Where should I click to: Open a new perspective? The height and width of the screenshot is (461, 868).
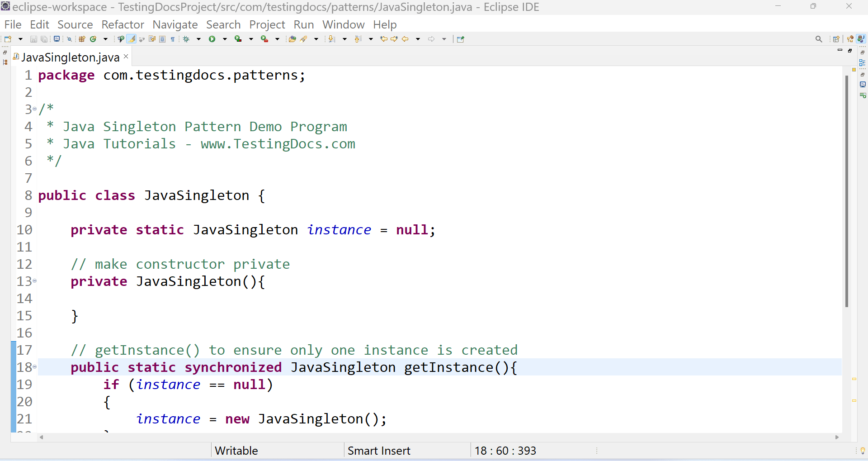tap(836, 39)
